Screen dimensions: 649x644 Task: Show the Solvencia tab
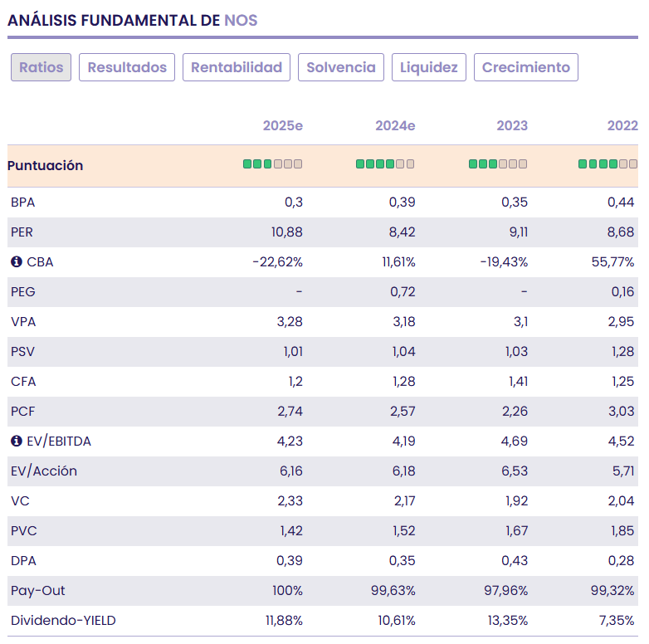341,67
